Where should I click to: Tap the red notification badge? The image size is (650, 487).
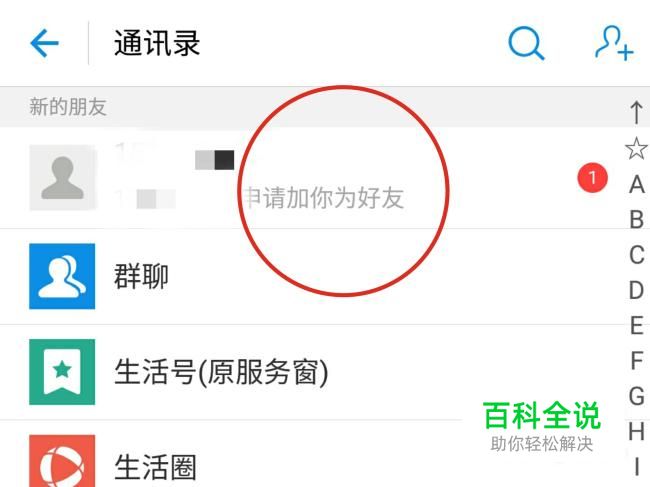coord(592,177)
